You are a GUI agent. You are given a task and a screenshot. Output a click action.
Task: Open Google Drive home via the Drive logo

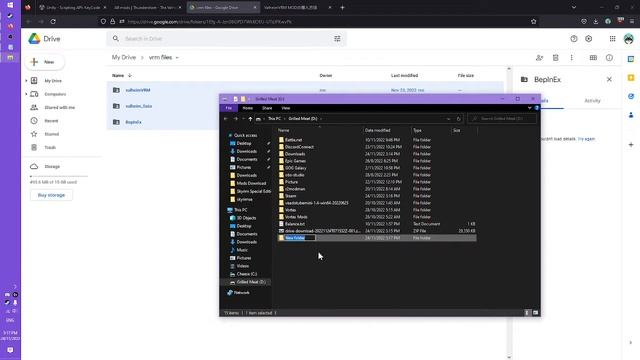(44, 39)
